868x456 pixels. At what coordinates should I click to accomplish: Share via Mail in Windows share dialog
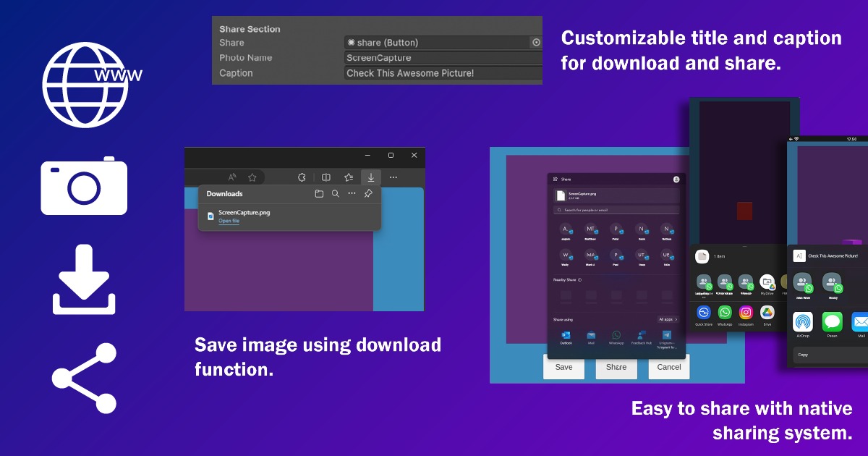[591, 337]
